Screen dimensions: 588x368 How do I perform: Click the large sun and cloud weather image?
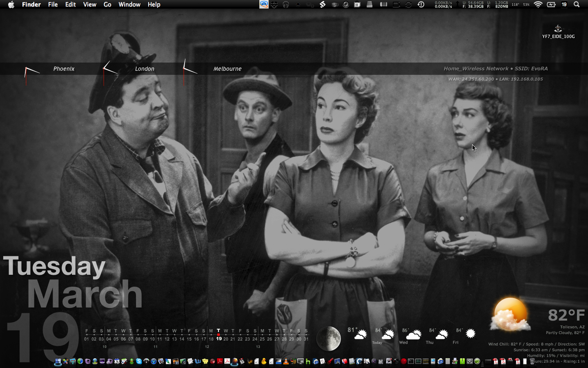coord(510,314)
